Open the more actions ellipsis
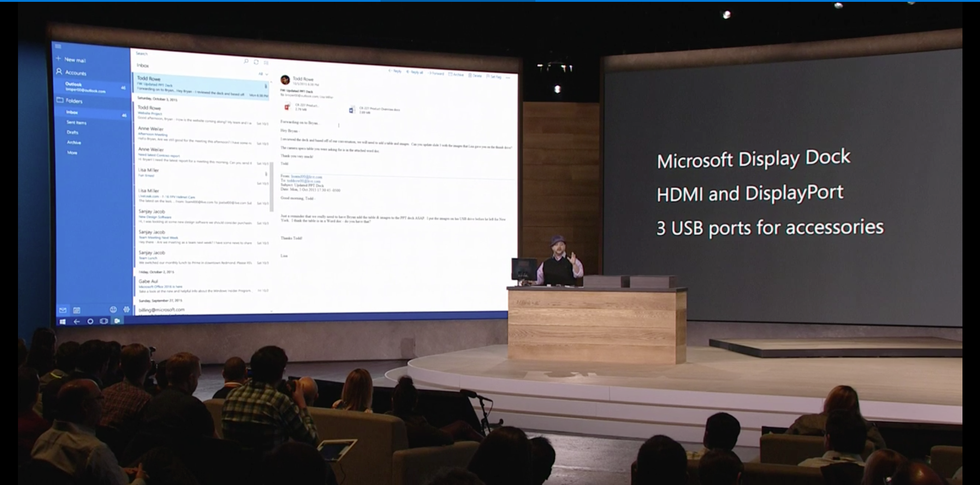Viewport: 980px width, 485px height. point(508,77)
